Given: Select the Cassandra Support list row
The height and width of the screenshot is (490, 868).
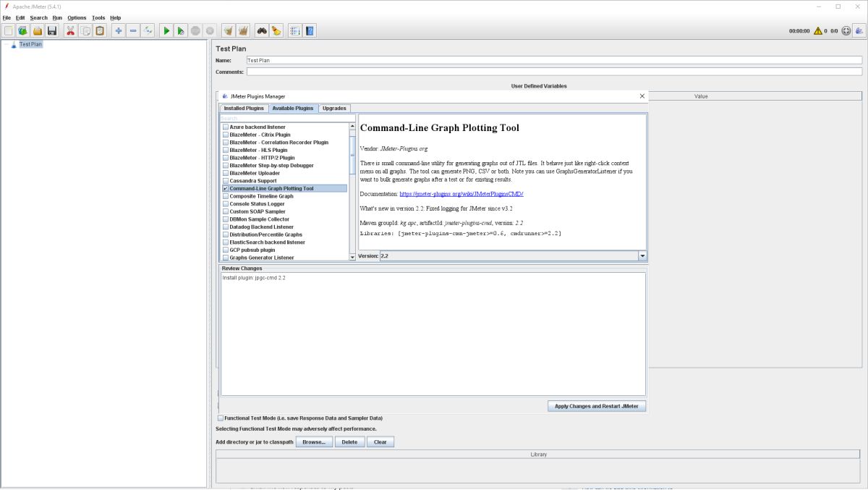Looking at the screenshot, I should [x=284, y=181].
